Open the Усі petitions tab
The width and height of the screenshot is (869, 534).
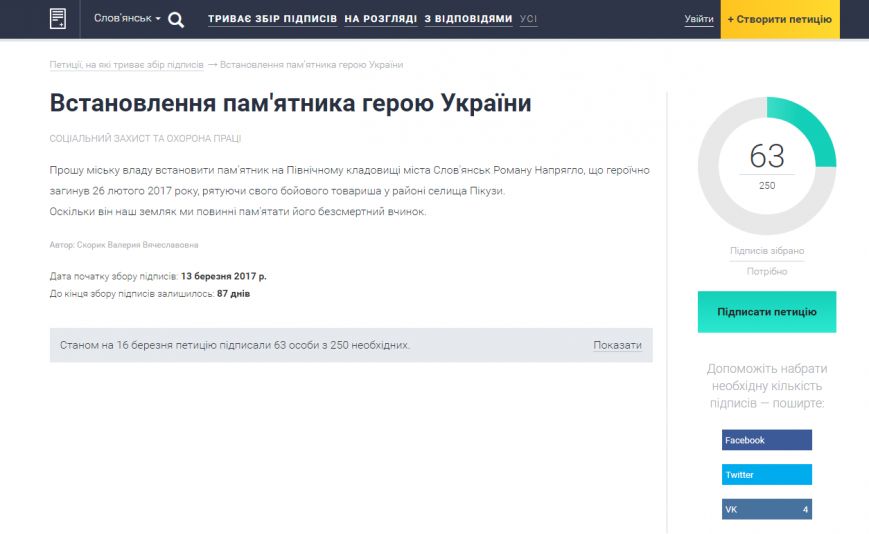pos(528,19)
